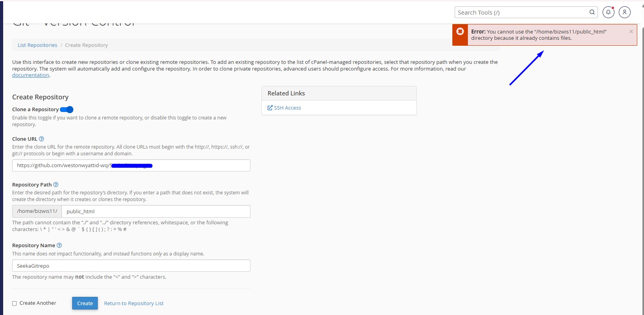Screen dimensions: 644x315
Task: Go to List Repositories breadcrumb
Action: [37, 45]
